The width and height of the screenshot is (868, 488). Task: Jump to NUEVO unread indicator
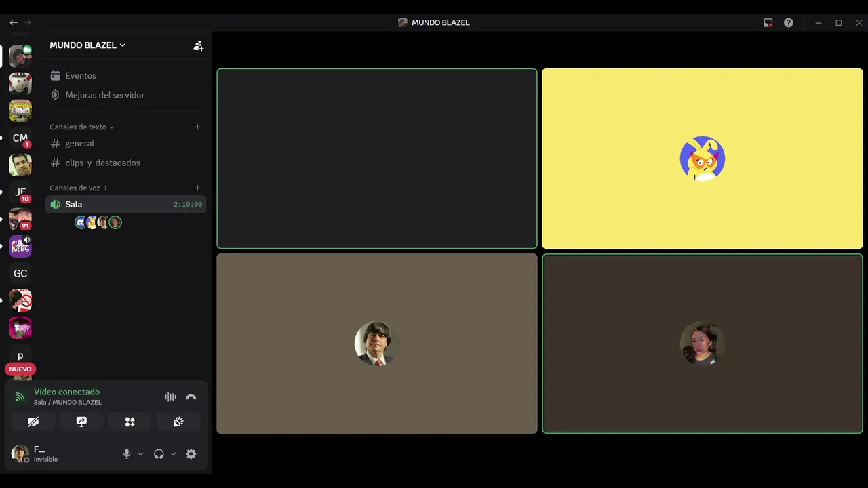pyautogui.click(x=20, y=369)
